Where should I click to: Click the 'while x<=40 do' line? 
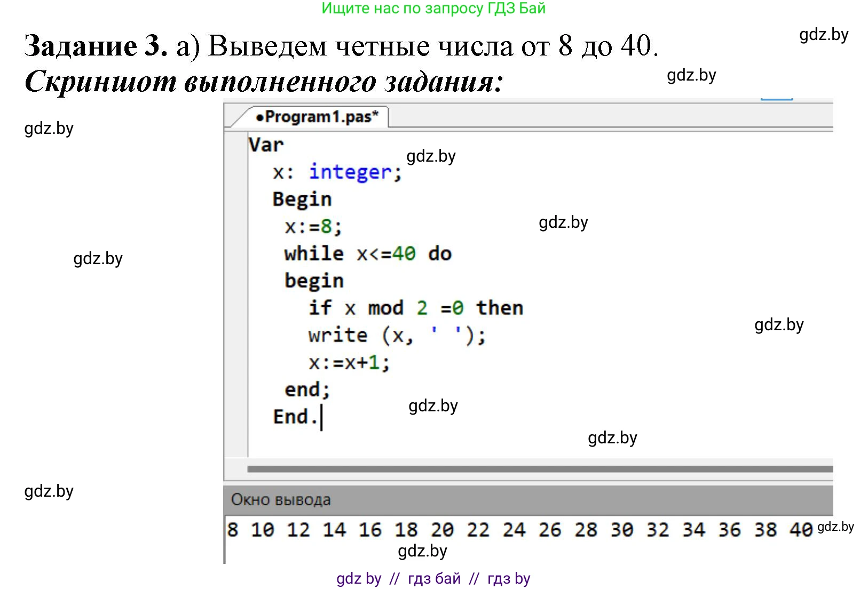(x=368, y=253)
